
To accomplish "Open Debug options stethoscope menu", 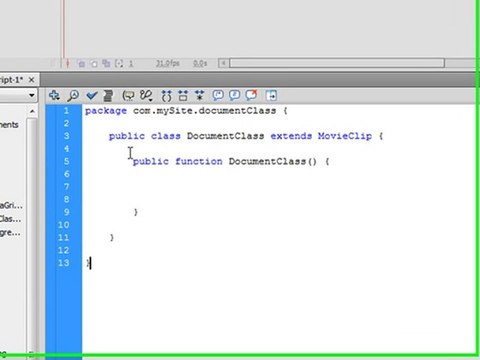I will tap(146, 96).
